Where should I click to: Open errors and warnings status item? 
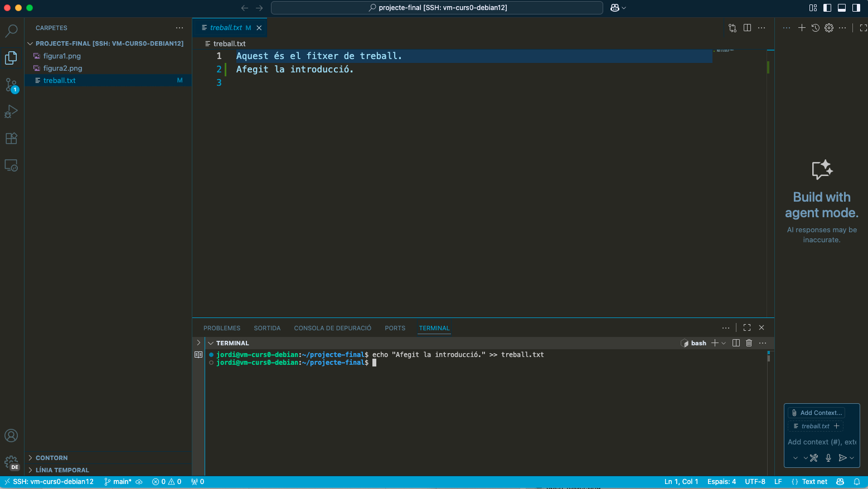[x=167, y=482]
